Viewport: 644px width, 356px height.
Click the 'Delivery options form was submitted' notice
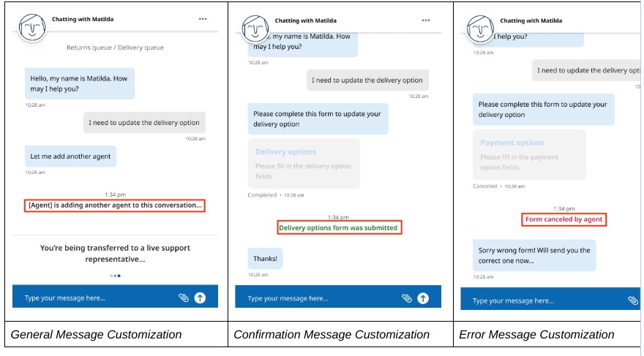[x=338, y=228]
